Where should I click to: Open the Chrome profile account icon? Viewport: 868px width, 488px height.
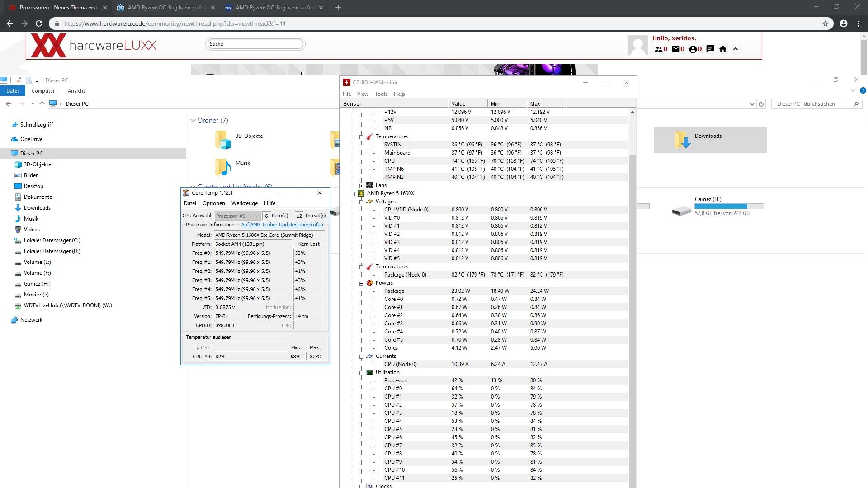[844, 23]
